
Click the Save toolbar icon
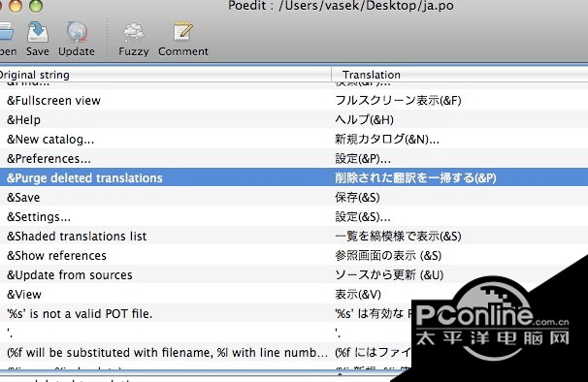point(38,32)
